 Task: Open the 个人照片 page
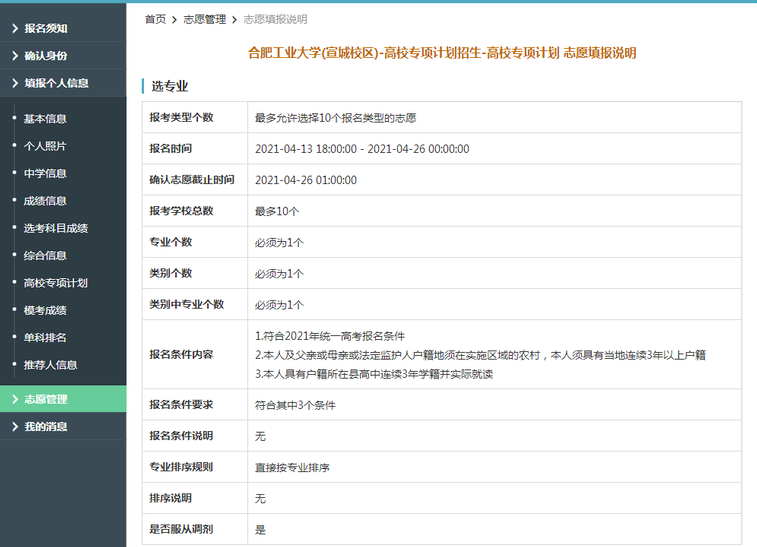[x=45, y=146]
